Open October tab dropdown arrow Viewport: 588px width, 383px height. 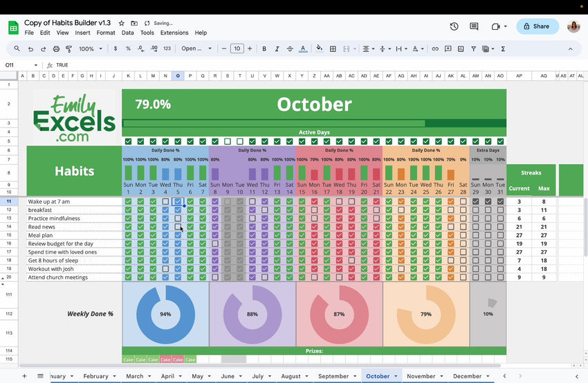[x=396, y=376]
